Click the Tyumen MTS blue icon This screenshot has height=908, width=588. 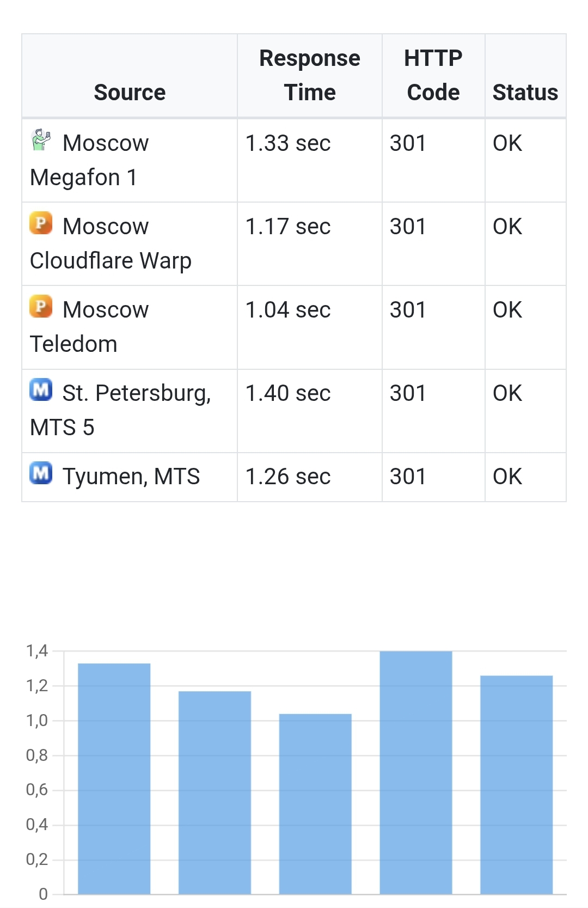click(x=41, y=473)
